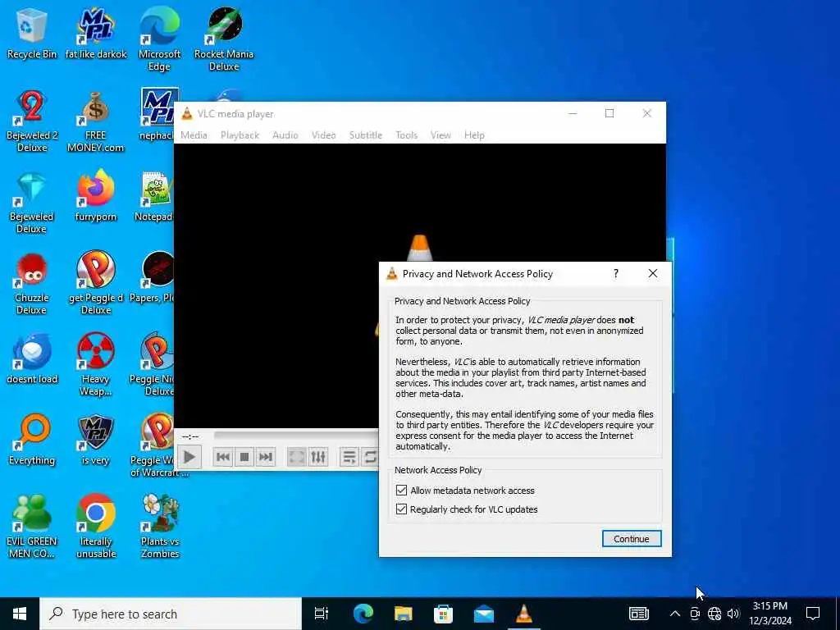
Task: Click the Play button in VLC
Action: click(189, 457)
